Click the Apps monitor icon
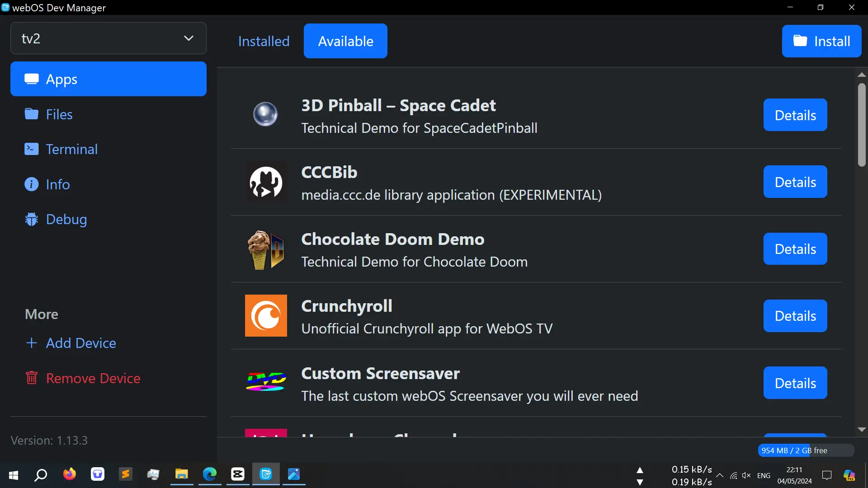 click(x=31, y=79)
